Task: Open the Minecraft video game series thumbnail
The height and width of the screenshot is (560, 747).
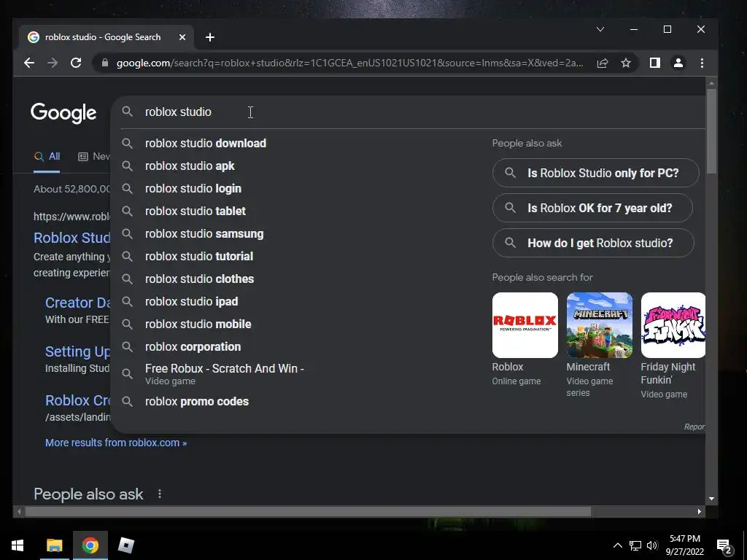Action: click(x=600, y=325)
